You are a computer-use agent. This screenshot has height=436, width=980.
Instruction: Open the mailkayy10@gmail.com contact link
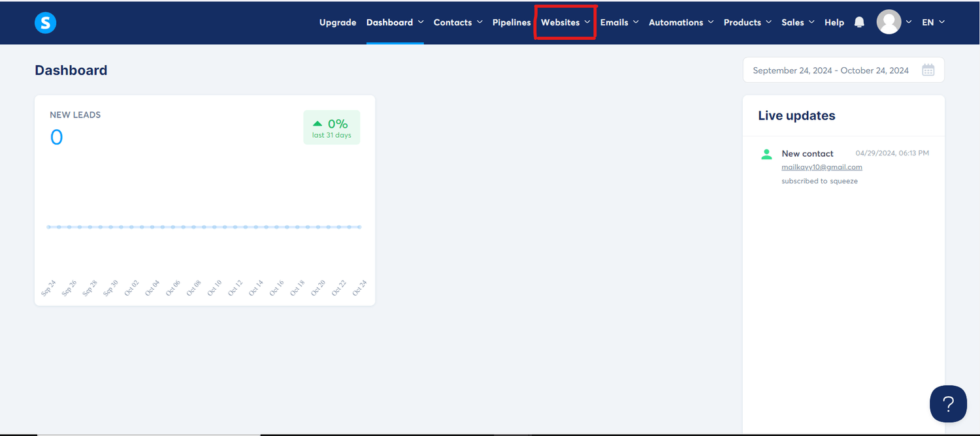[x=822, y=167]
